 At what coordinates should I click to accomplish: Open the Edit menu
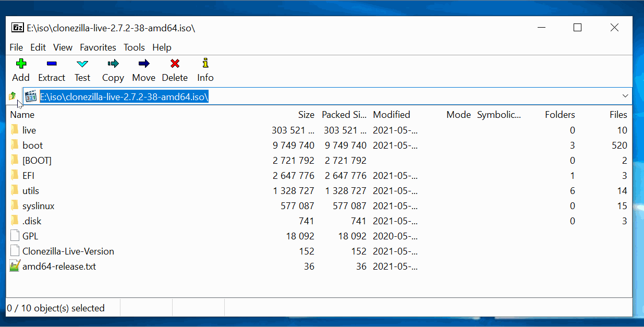(38, 47)
